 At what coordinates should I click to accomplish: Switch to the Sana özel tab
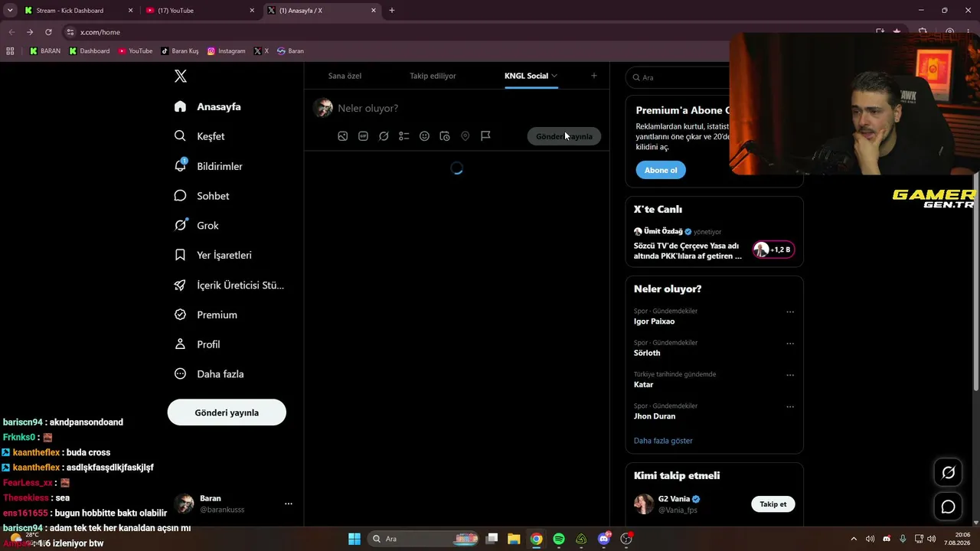[x=345, y=76]
